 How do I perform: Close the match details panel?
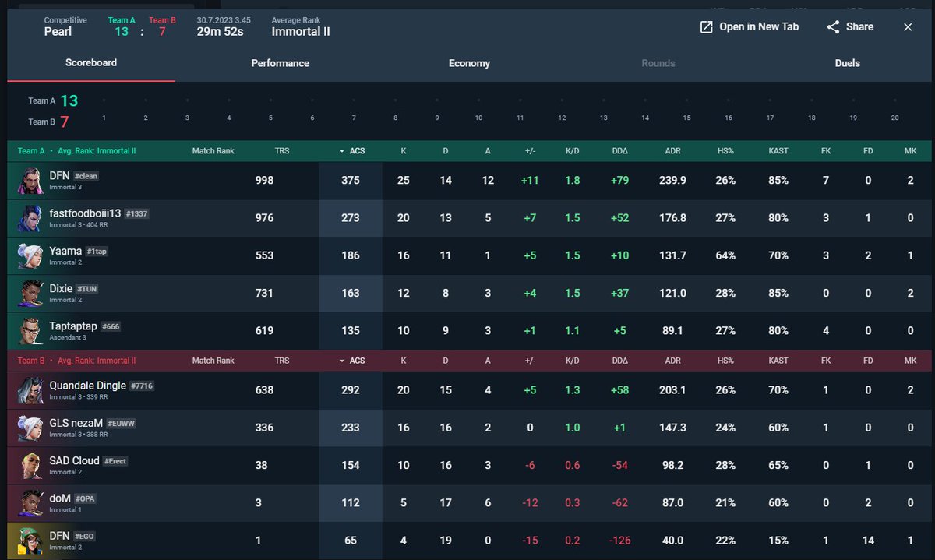pos(908,27)
